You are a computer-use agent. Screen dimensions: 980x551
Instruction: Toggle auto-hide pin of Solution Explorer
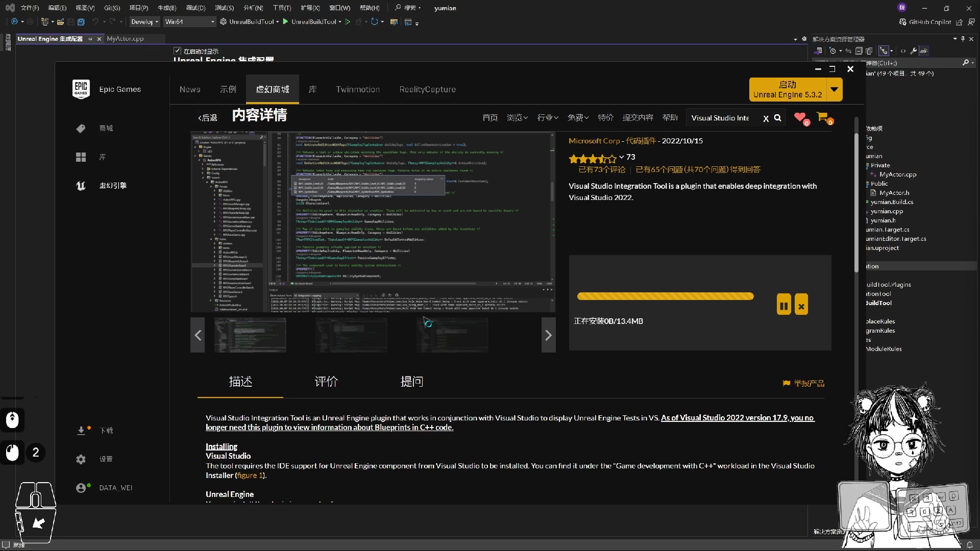963,39
